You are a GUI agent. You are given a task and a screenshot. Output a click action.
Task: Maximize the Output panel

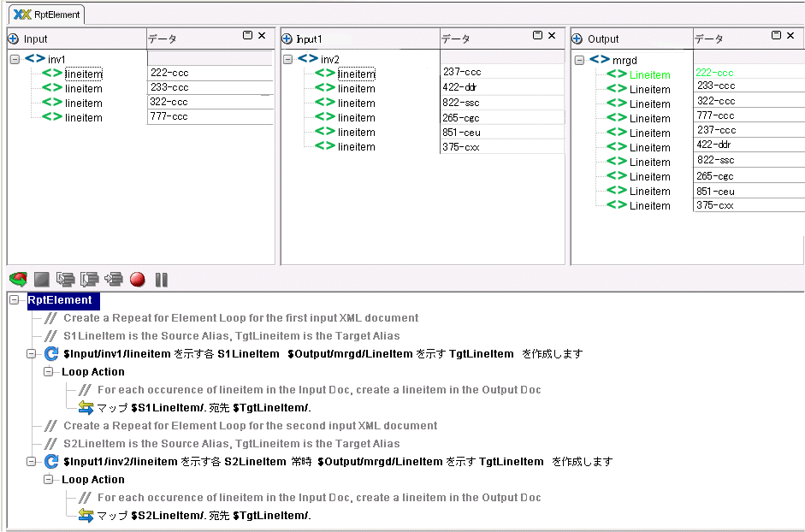(776, 35)
